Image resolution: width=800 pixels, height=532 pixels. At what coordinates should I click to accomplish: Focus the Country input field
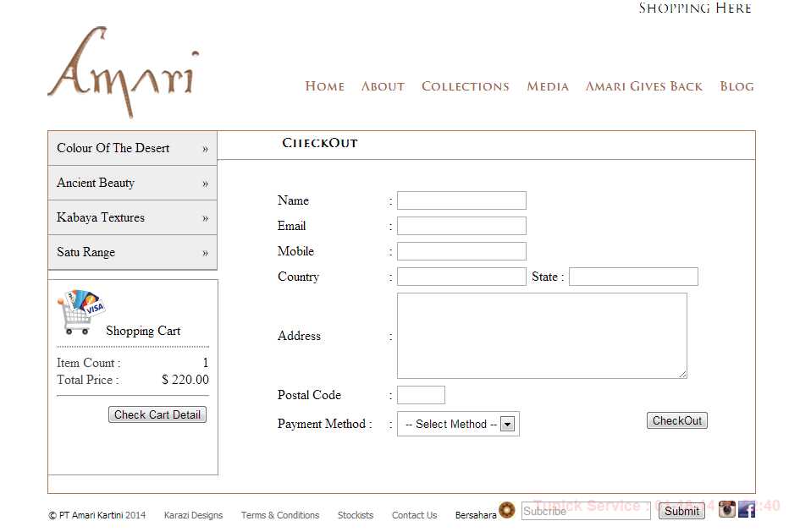click(x=461, y=277)
